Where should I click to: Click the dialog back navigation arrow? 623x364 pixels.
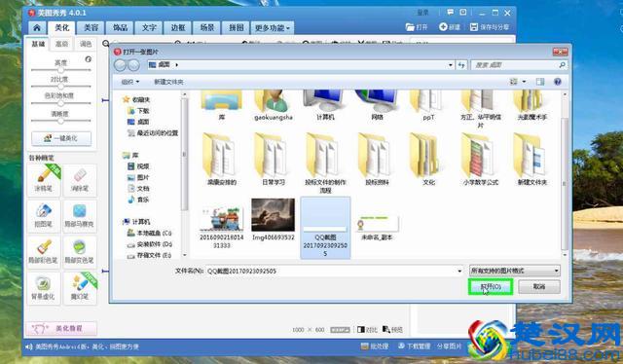click(x=121, y=65)
